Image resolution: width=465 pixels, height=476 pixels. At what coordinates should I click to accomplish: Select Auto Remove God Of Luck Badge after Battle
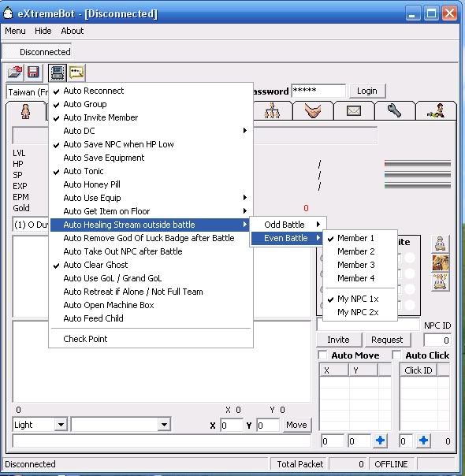coord(151,238)
